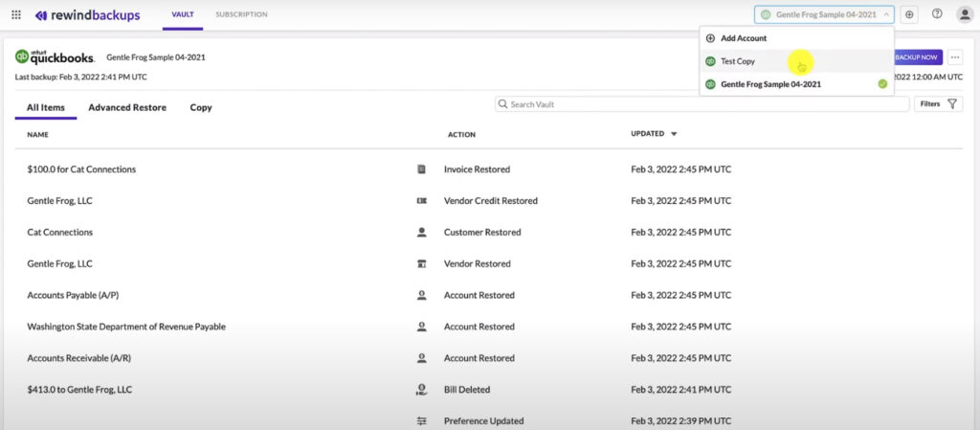Open the Advanced Restore tab

(127, 107)
